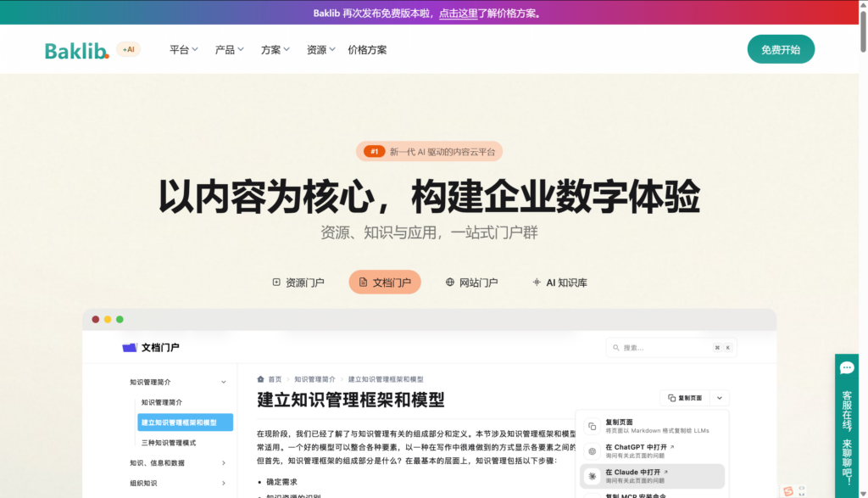Click the 确定需求 bullet item
The image size is (868, 498).
point(281,482)
